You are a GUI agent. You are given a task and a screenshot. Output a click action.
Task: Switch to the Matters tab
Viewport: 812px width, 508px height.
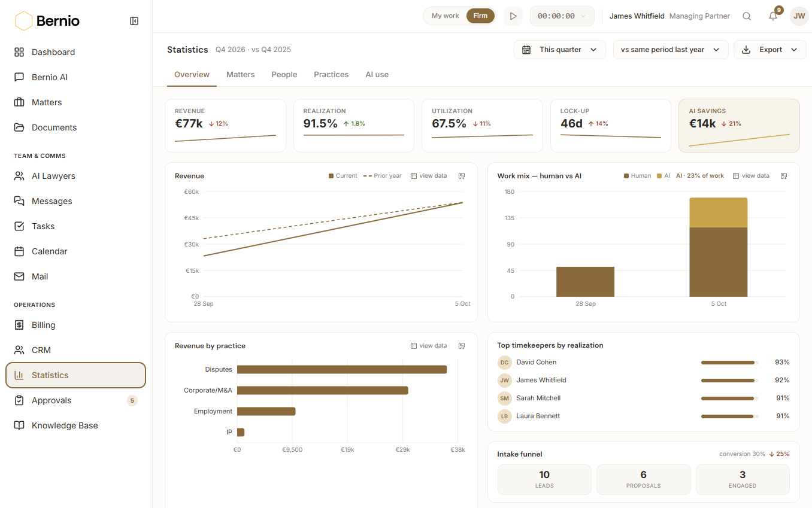coord(240,75)
